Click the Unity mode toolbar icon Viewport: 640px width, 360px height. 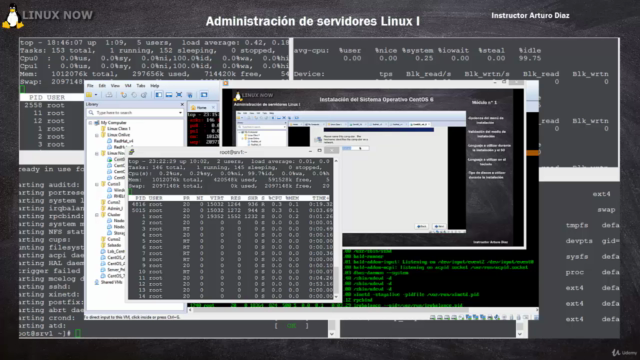(190, 95)
